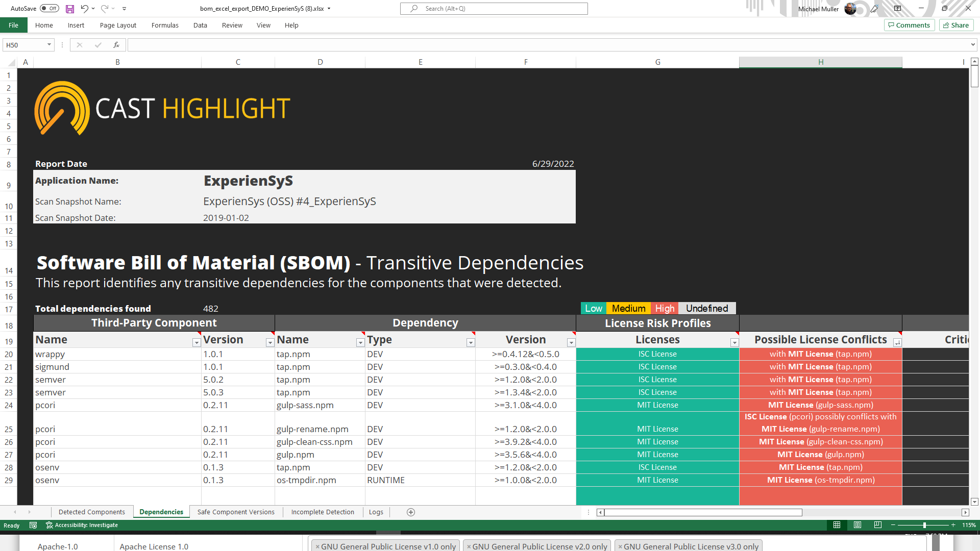Open the File menu
The height and width of the screenshot is (551, 980).
[x=14, y=25]
